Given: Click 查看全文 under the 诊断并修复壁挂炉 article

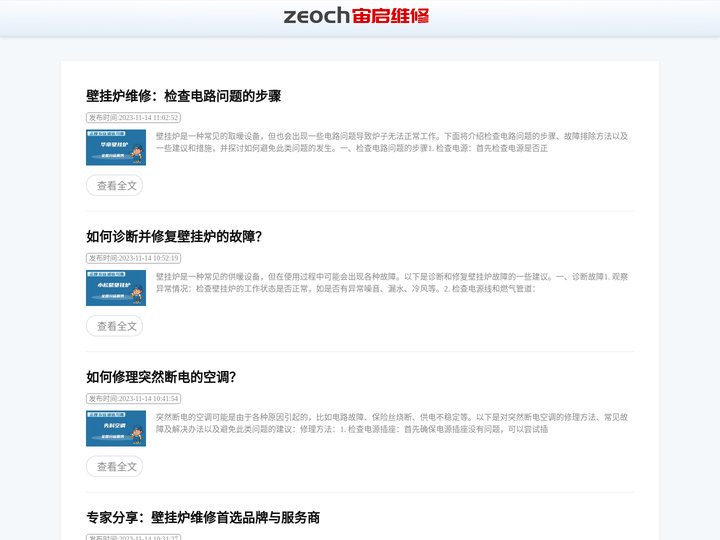Looking at the screenshot, I should (x=114, y=326).
